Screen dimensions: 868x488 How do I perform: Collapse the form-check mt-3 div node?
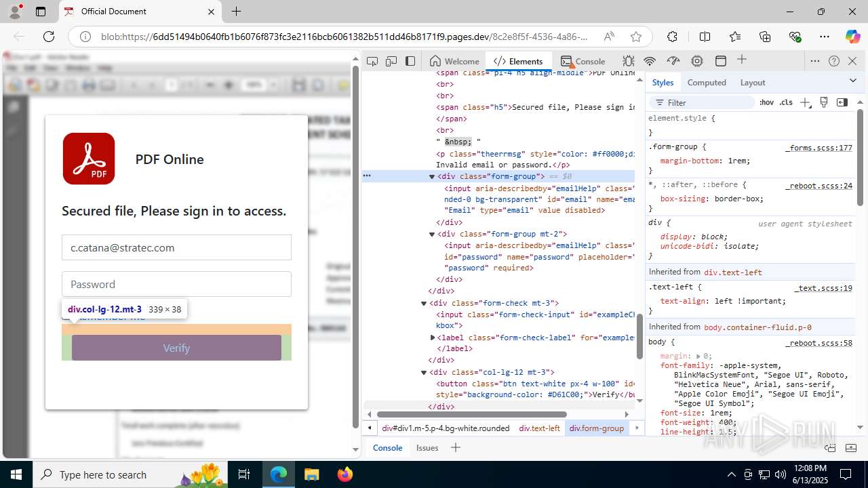[424, 303]
